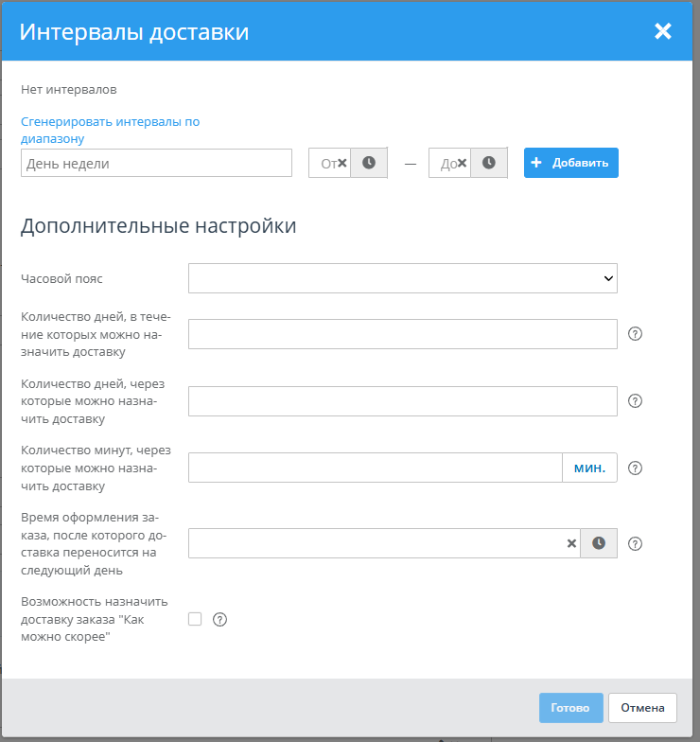The width and height of the screenshot is (700, 742).
Task: Show help for 'Как можно скорее' option
Action: tap(220, 620)
